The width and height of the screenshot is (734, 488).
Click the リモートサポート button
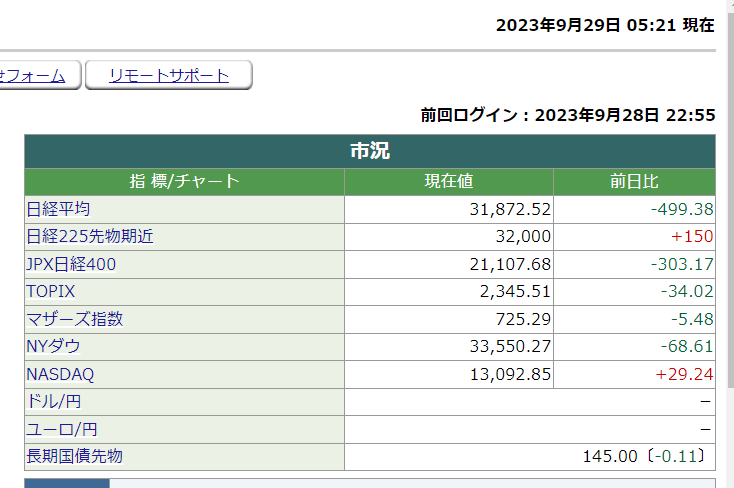(168, 75)
